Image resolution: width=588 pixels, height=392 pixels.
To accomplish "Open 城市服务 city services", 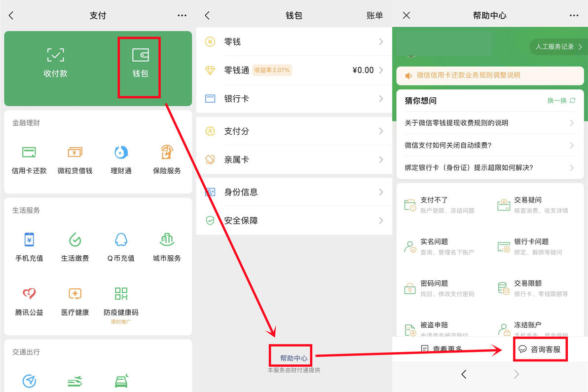I will click(x=167, y=247).
